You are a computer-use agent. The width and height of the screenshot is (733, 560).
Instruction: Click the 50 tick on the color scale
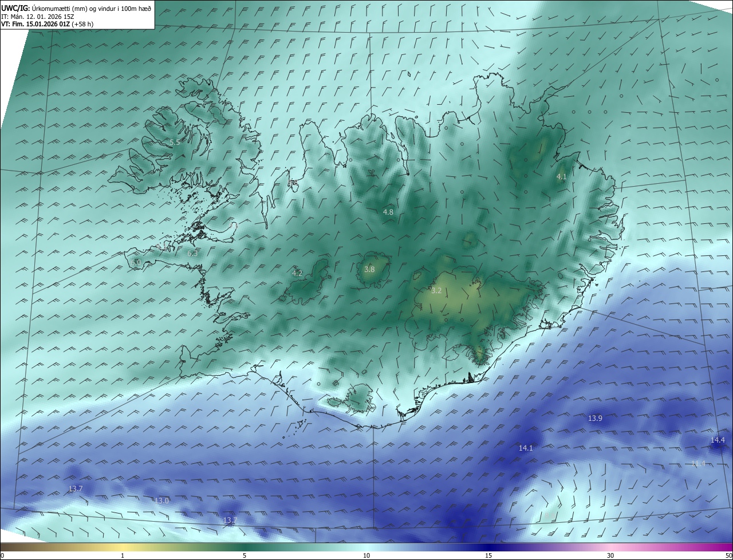click(728, 555)
